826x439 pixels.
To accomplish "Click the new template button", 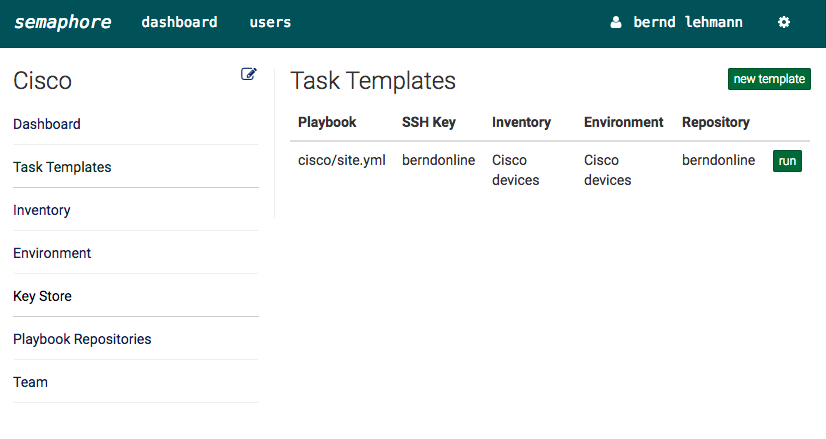I will pyautogui.click(x=769, y=79).
